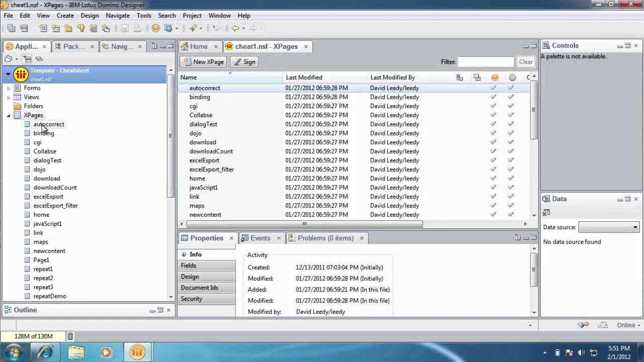Click the link icon in the Applications panel toolbar

(39, 59)
